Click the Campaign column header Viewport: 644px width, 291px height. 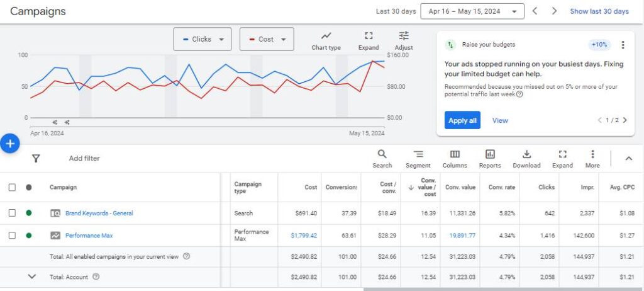tap(63, 187)
